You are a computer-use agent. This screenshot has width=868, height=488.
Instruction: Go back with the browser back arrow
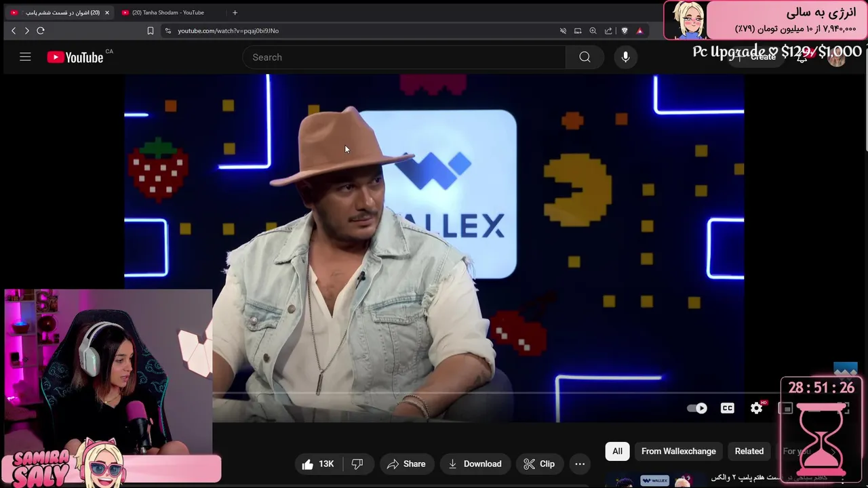pyautogui.click(x=14, y=30)
